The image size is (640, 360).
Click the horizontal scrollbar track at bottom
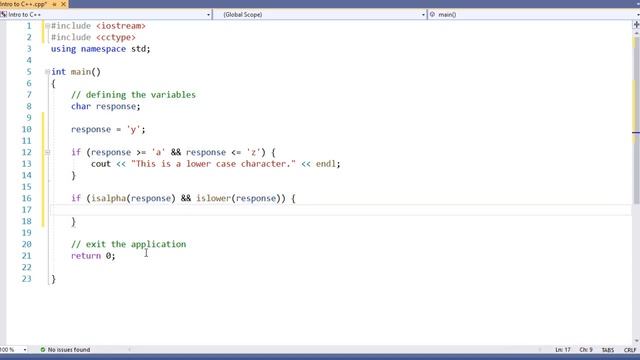tap(334, 350)
